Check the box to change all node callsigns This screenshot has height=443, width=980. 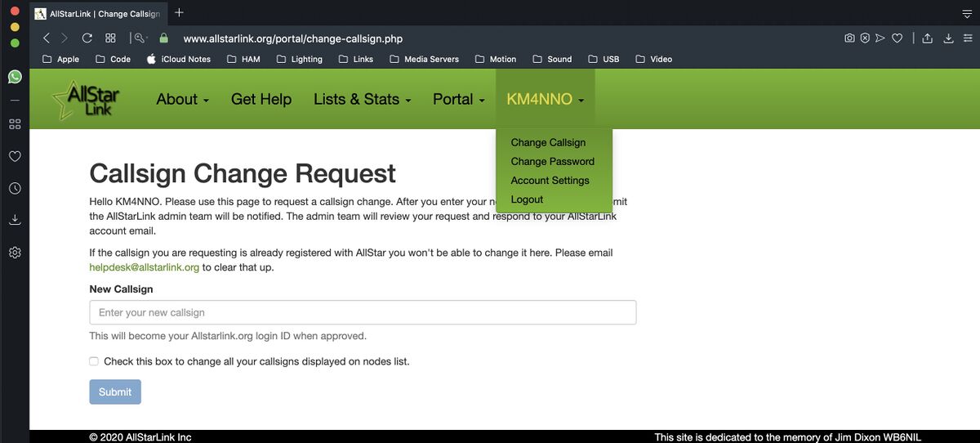[x=94, y=361]
